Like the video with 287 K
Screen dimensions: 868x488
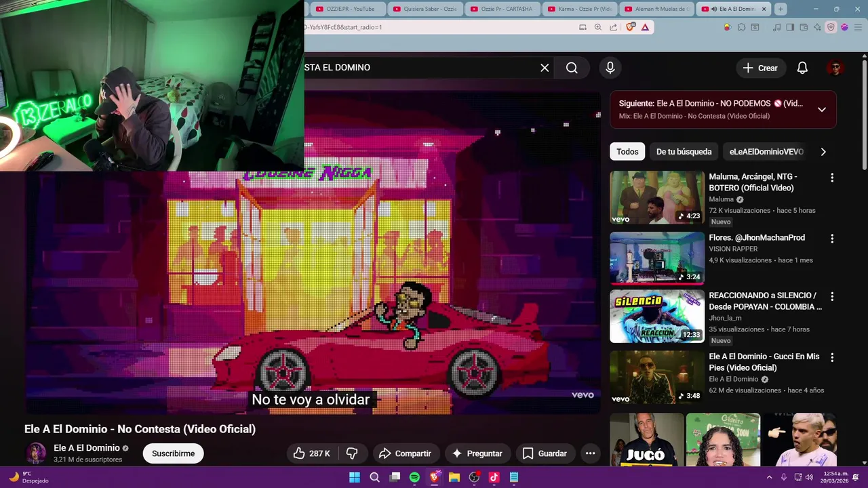[312, 453]
